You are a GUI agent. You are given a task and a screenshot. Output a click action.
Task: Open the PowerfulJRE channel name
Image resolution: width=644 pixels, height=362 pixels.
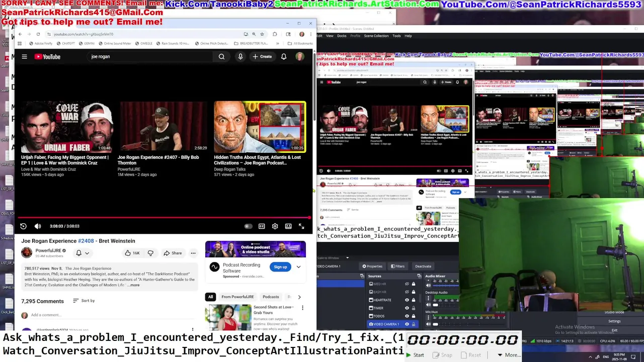tap(48, 250)
